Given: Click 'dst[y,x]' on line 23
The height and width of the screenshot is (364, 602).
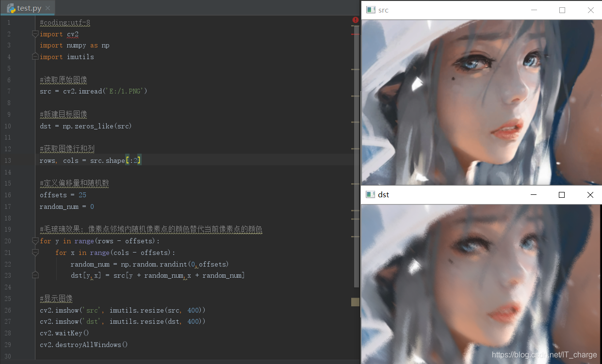Looking at the screenshot, I should [86, 275].
